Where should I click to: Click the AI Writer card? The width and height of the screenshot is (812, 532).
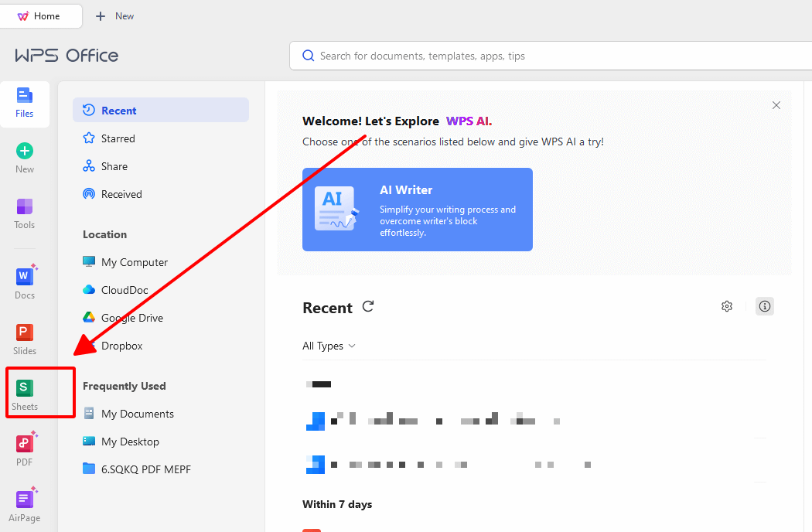tap(418, 210)
